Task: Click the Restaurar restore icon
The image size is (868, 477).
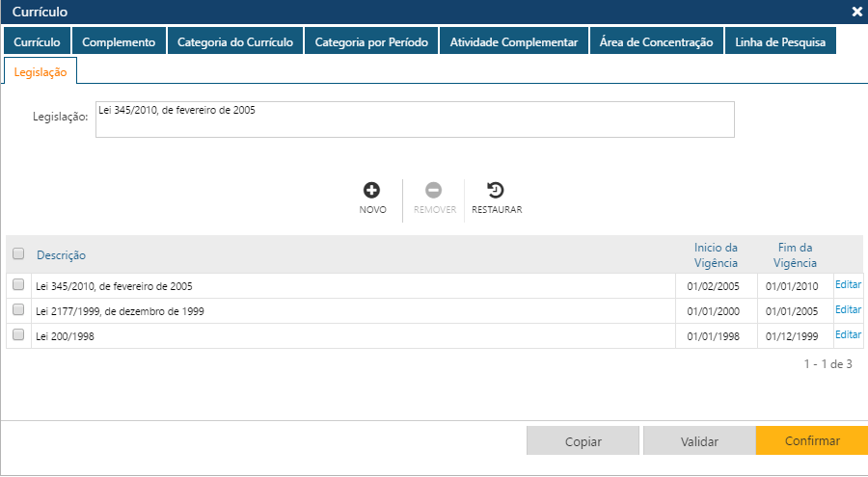Action: [496, 191]
